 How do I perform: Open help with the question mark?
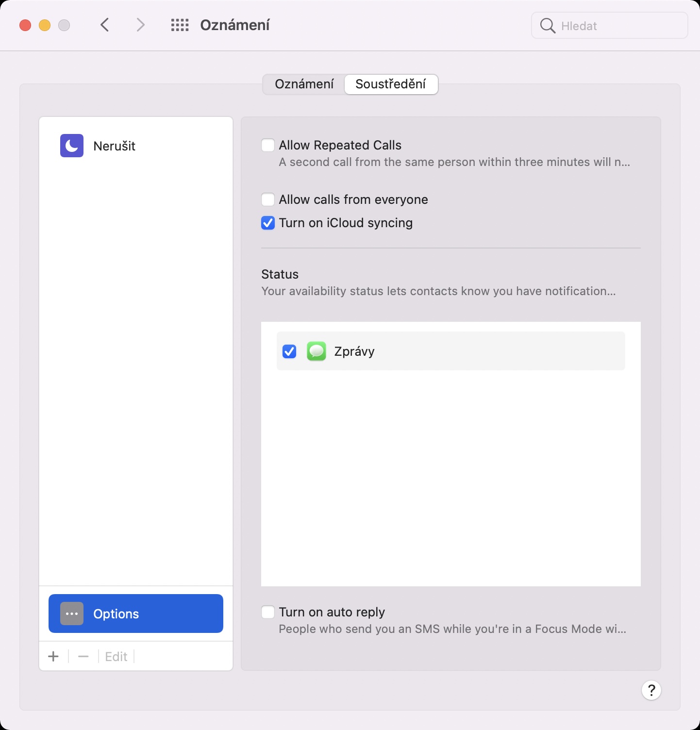tap(651, 690)
